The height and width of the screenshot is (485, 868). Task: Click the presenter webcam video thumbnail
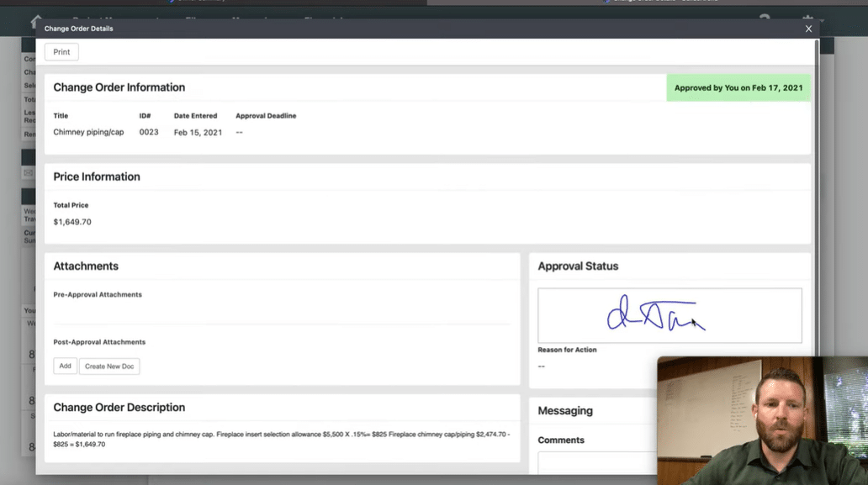[x=762, y=420]
